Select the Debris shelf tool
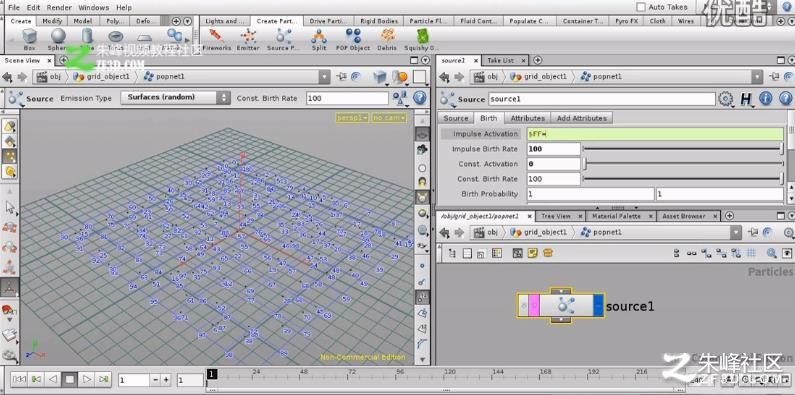 click(x=388, y=39)
